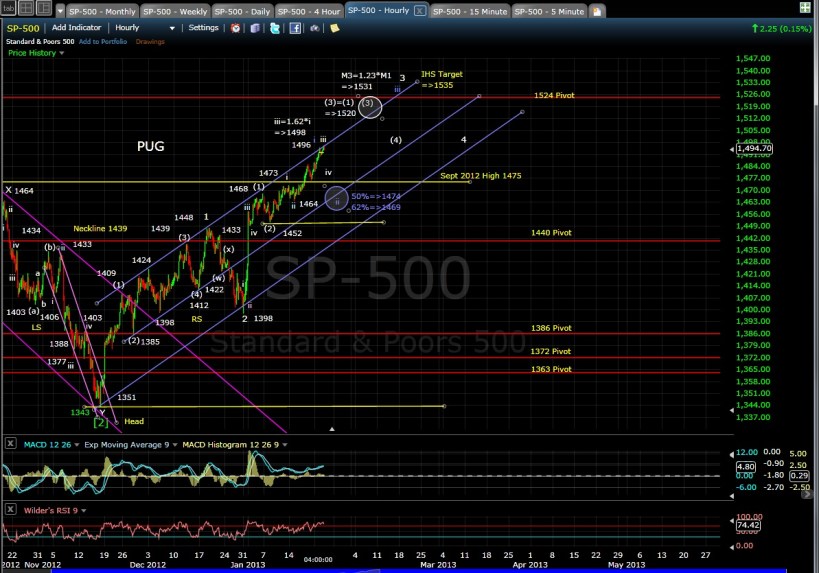Share chart via Facebook icon

(295, 28)
